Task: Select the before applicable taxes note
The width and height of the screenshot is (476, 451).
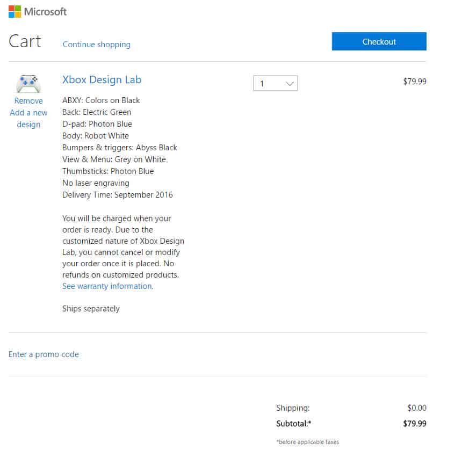Action: pyautogui.click(x=307, y=442)
